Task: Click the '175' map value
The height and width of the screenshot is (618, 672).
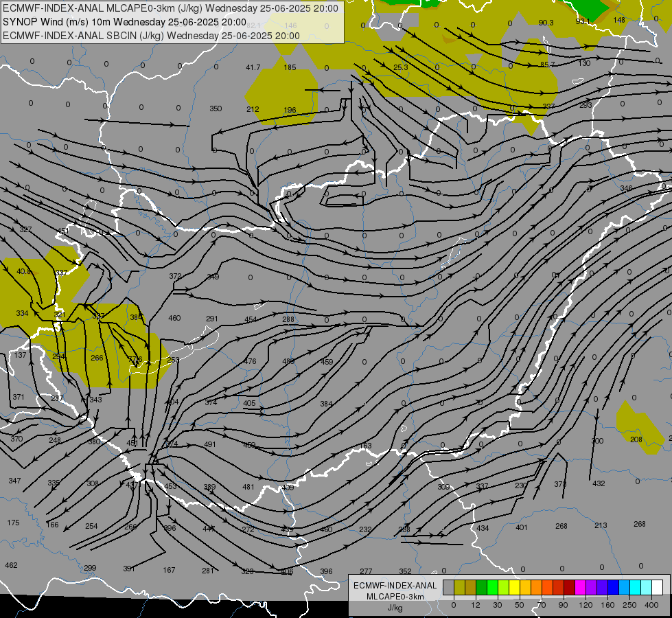Action: (x=13, y=523)
